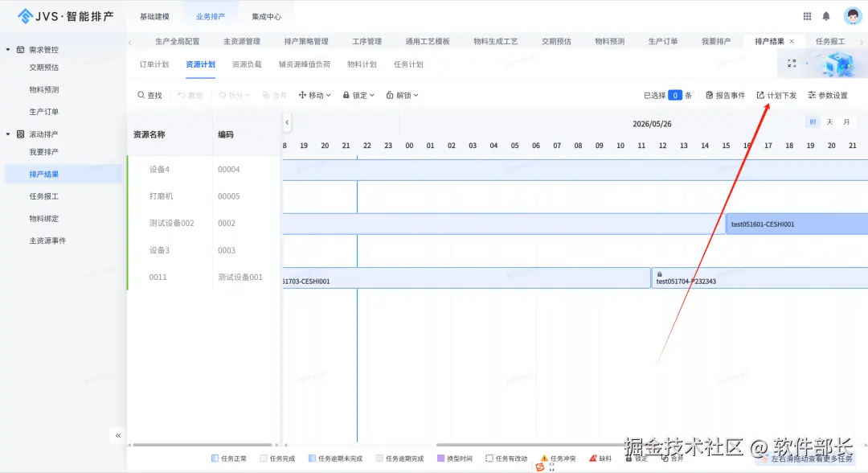The image size is (868, 473).
Task: Open the 主资源管理 page tab
Action: pos(242,42)
